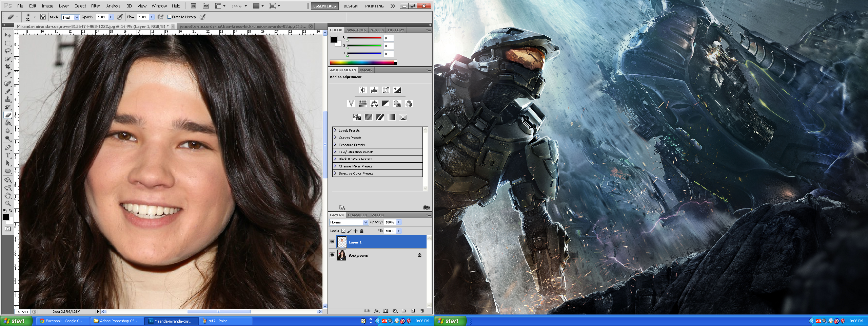
Task: Delete layer with trash icon
Action: (x=422, y=311)
